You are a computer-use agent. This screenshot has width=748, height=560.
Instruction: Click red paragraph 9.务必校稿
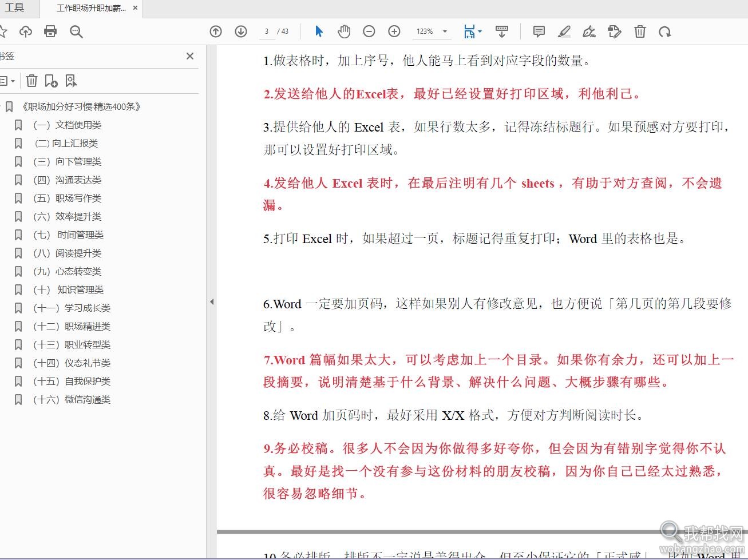494,471
